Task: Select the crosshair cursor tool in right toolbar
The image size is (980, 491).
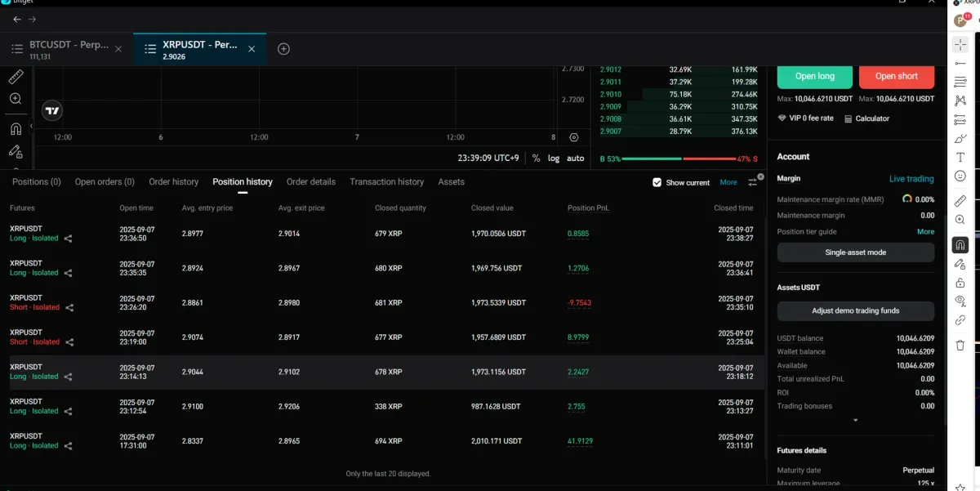Action: 960,44
